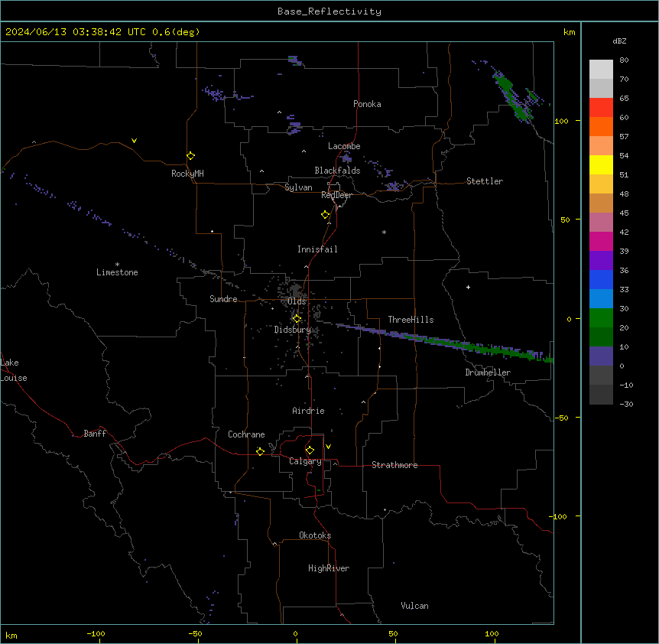Viewport: 659px width, 644px height.
Task: Click the dBZ legend heading
Action: 619,41
